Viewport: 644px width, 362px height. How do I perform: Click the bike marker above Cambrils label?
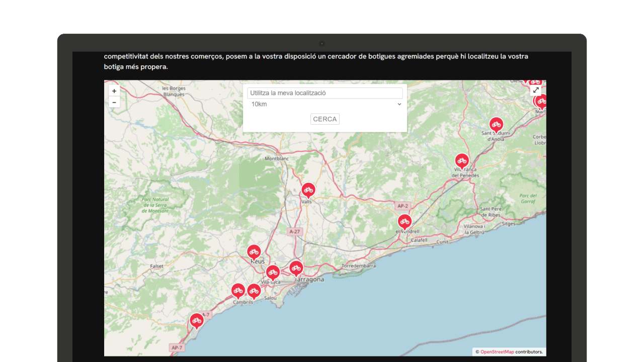tap(238, 291)
